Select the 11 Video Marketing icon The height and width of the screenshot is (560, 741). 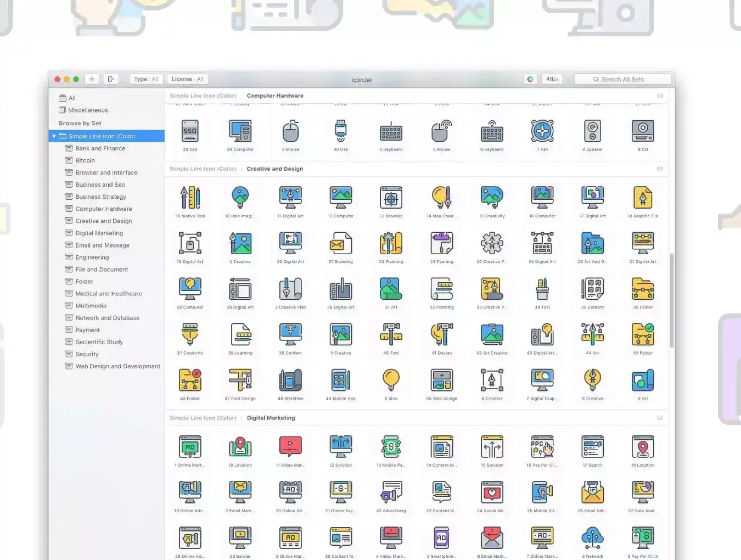(x=290, y=446)
